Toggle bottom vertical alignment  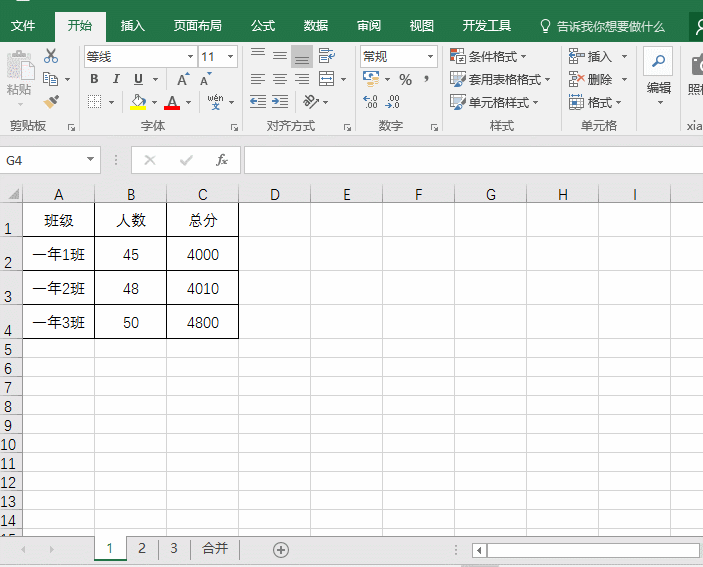coord(302,56)
